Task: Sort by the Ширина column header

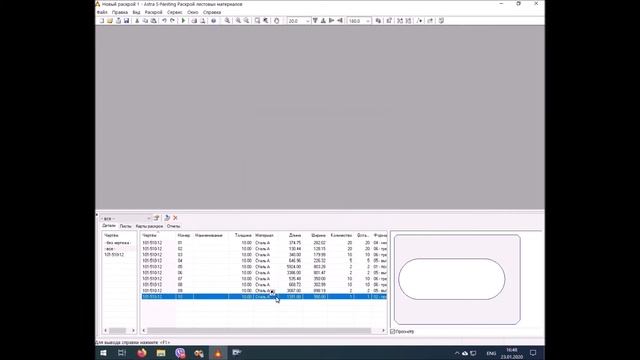Action: (318, 236)
